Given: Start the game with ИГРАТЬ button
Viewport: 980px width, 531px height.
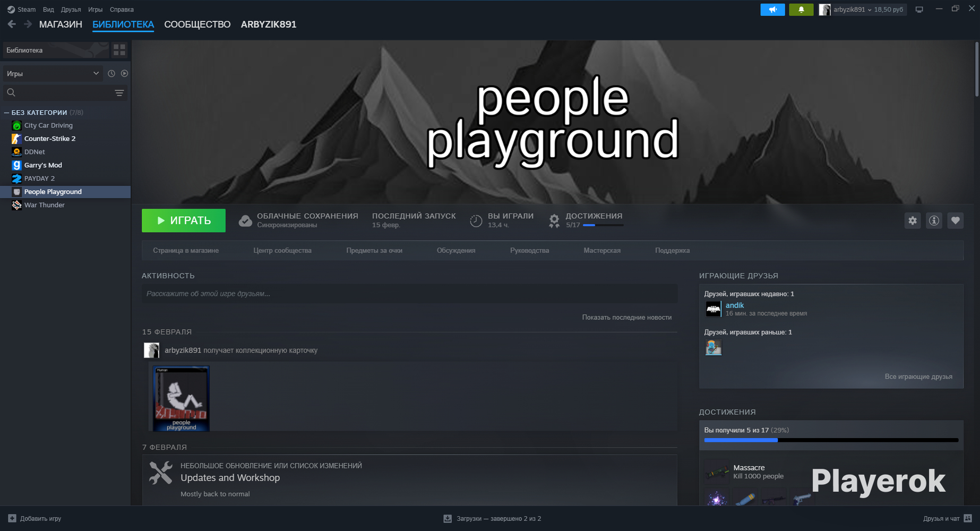Looking at the screenshot, I should click(184, 220).
